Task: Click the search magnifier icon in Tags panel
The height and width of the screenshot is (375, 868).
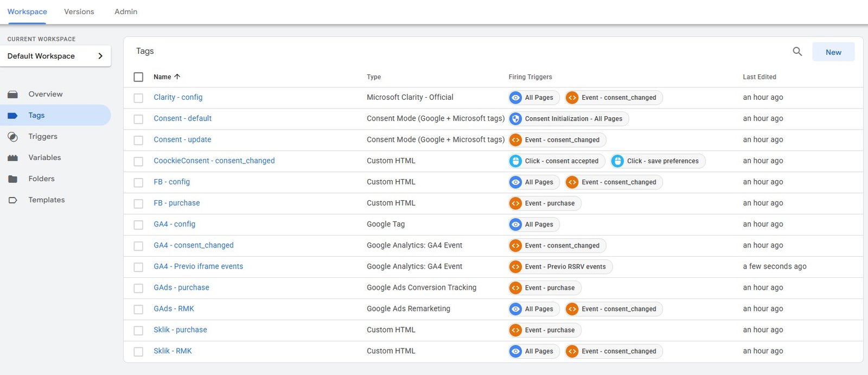Action: [797, 52]
